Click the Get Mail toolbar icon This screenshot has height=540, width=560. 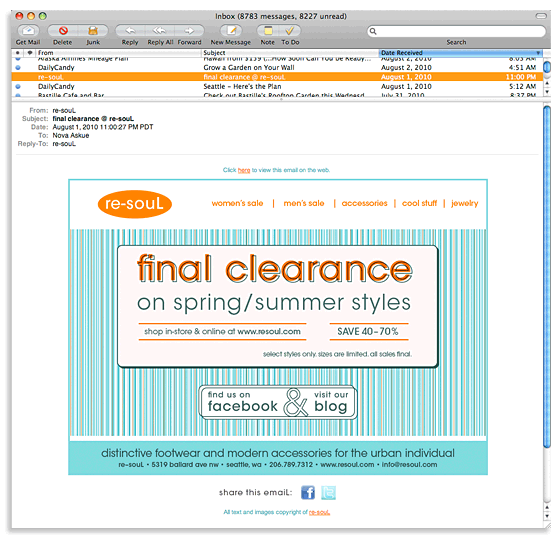pyautogui.click(x=28, y=31)
